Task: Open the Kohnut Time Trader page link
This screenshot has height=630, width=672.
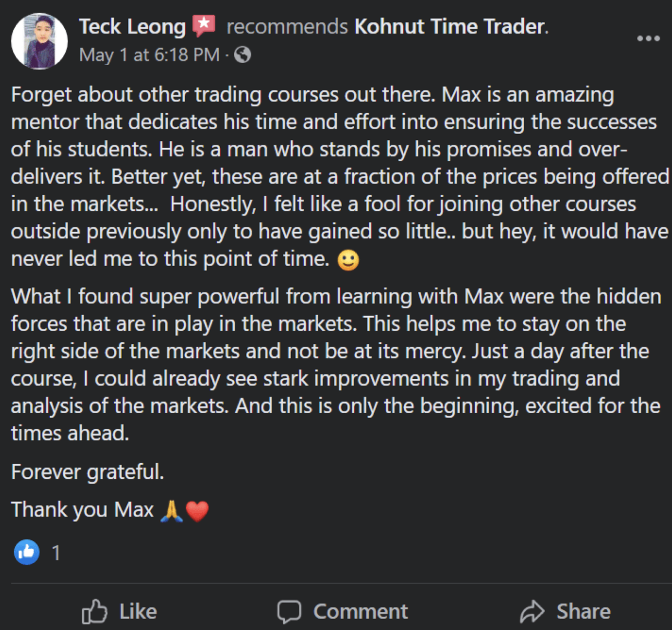Action: coord(450,27)
